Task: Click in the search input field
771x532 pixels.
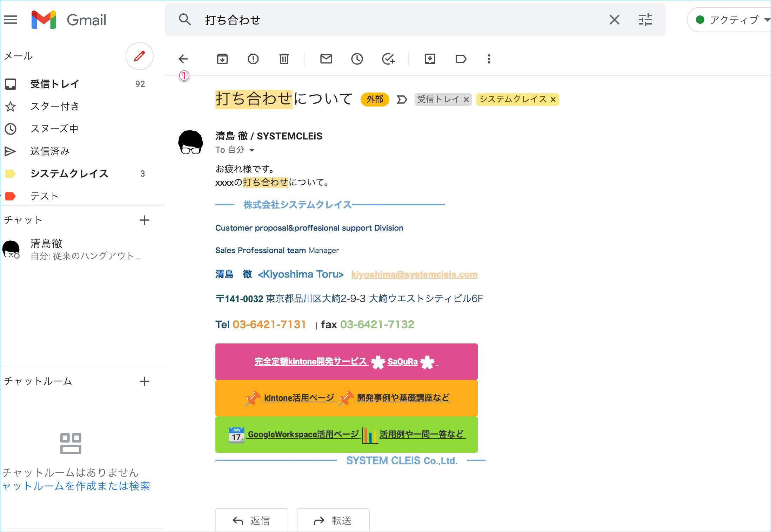Action: [x=400, y=20]
